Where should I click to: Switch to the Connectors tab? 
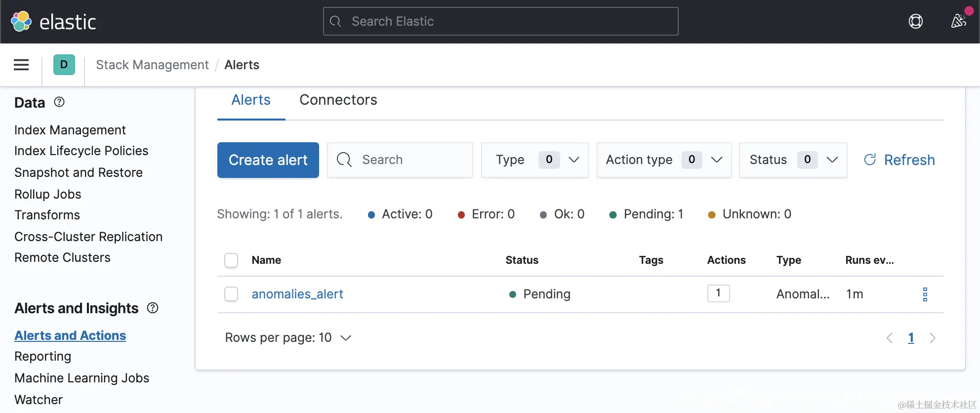(338, 100)
